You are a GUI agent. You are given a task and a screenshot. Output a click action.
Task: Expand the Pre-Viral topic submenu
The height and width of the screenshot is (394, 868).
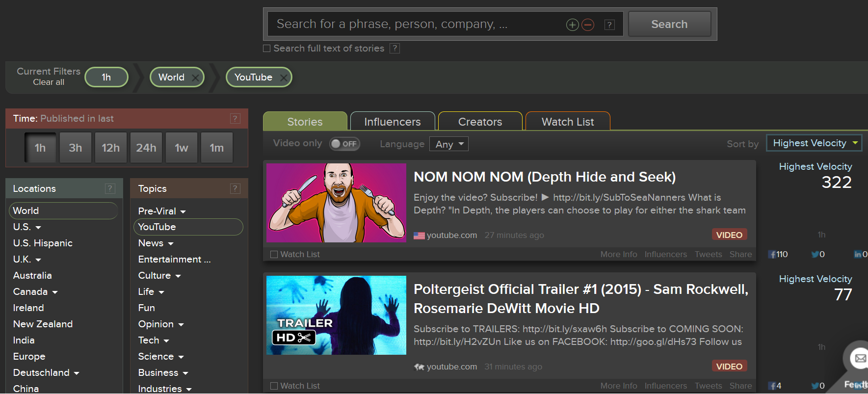tap(183, 212)
